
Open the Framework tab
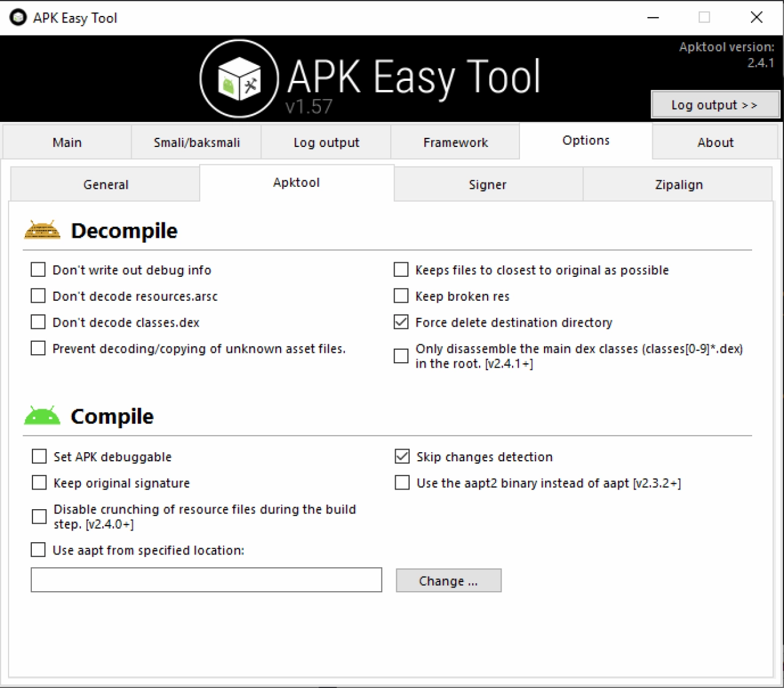456,143
